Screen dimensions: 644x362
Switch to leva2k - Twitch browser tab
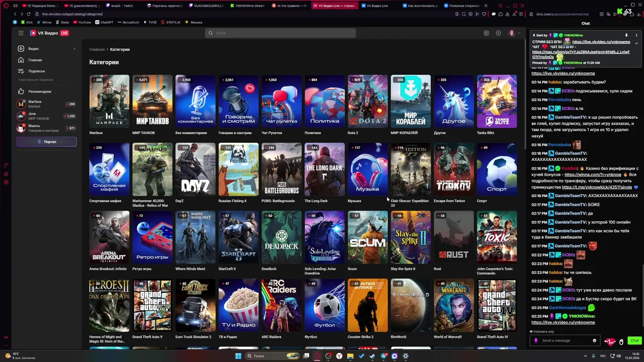coord(122,6)
